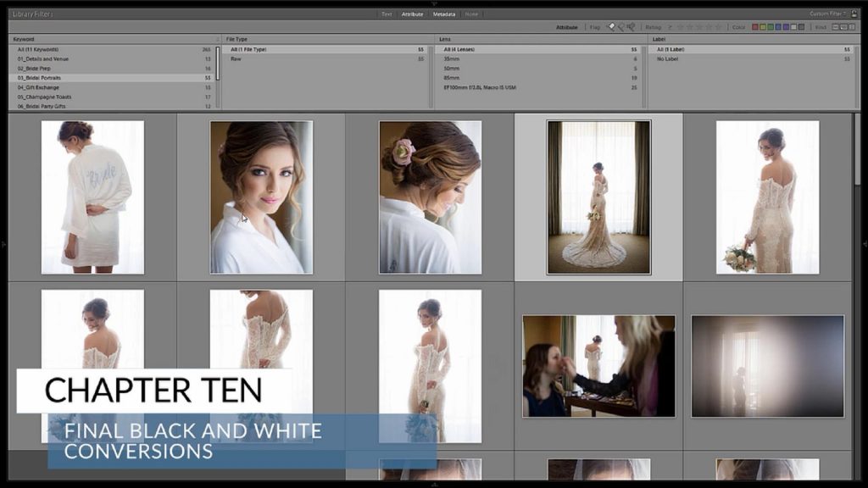The height and width of the screenshot is (488, 868).
Task: Filter by blue color label
Action: [x=778, y=27]
